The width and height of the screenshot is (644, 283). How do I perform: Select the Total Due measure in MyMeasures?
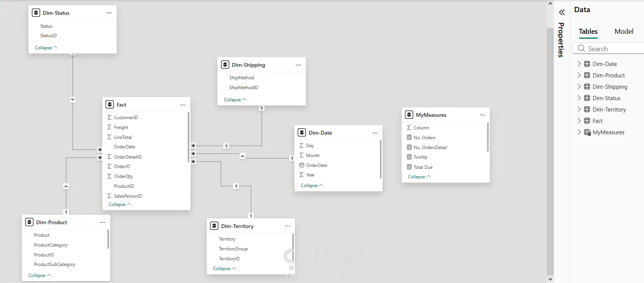click(x=423, y=167)
